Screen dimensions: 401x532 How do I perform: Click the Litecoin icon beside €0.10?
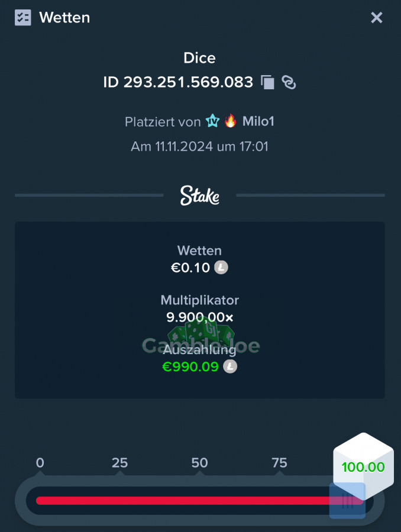coord(221,268)
